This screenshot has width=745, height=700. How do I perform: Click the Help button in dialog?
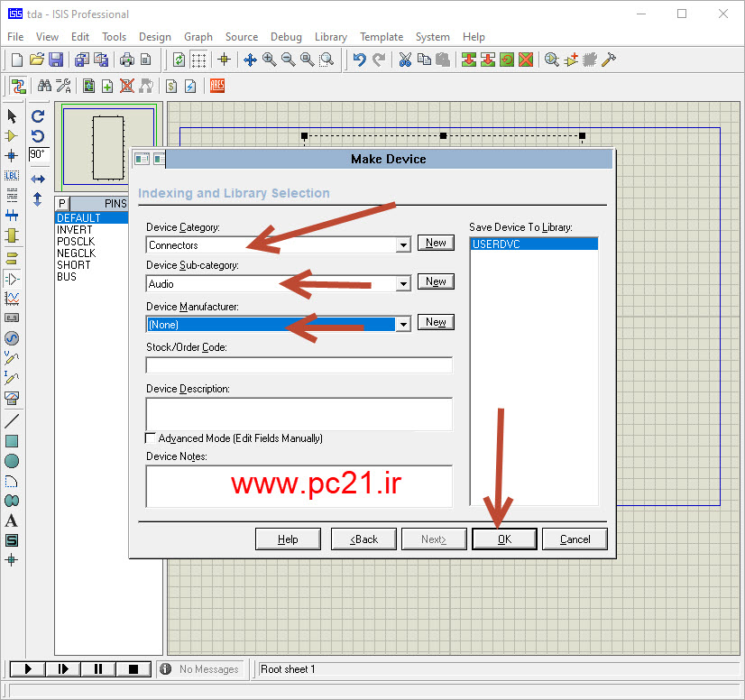(x=288, y=539)
